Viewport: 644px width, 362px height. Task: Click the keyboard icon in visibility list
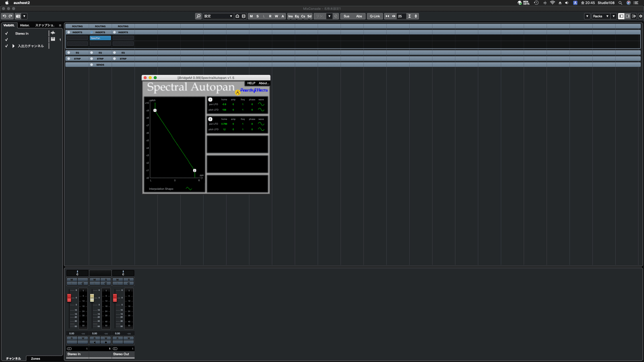[53, 39]
